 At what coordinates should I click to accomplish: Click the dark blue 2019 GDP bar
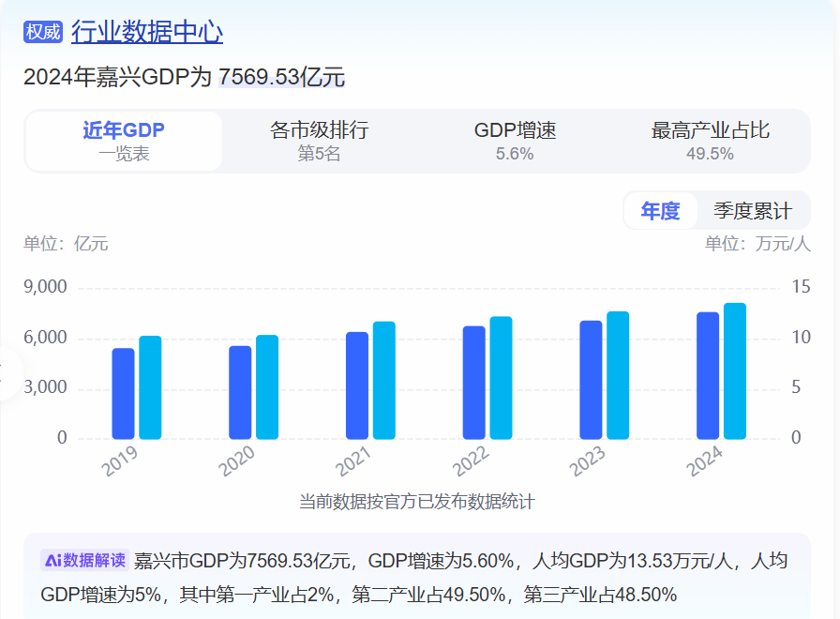(123, 394)
